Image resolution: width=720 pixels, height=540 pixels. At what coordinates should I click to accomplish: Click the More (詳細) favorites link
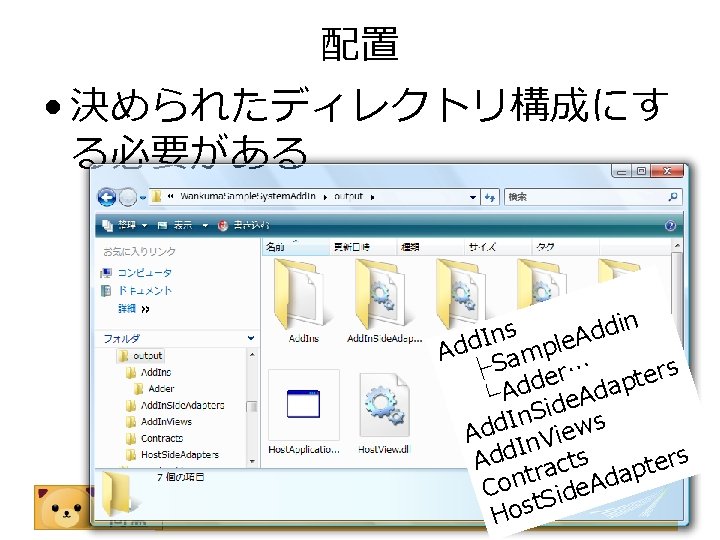coord(133,309)
